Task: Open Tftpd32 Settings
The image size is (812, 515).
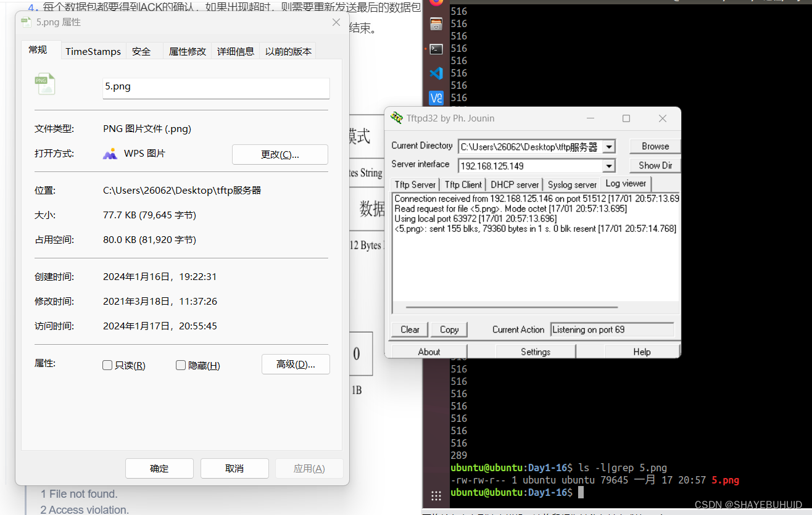Action: click(x=534, y=350)
